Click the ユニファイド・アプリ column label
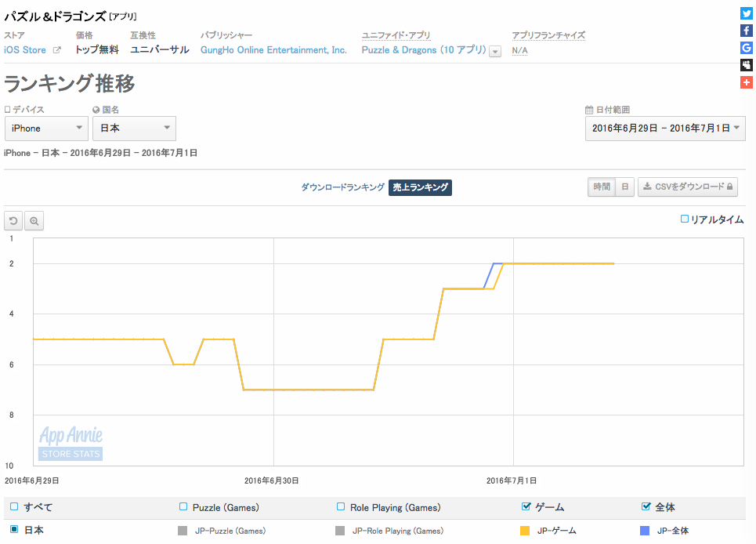 (396, 35)
